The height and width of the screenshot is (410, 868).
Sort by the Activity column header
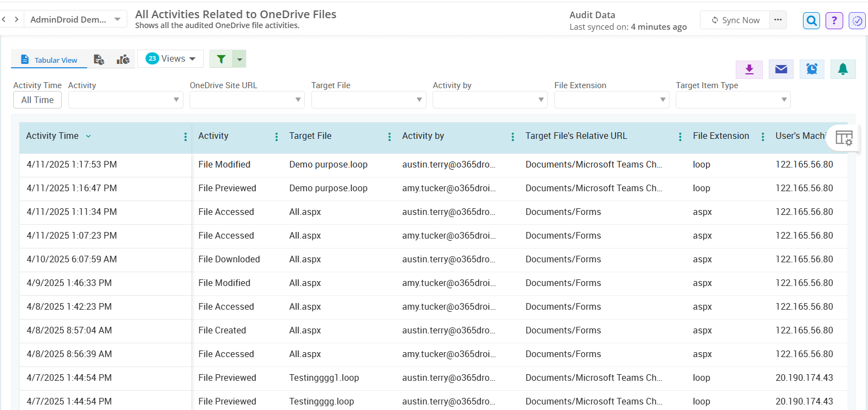click(213, 136)
